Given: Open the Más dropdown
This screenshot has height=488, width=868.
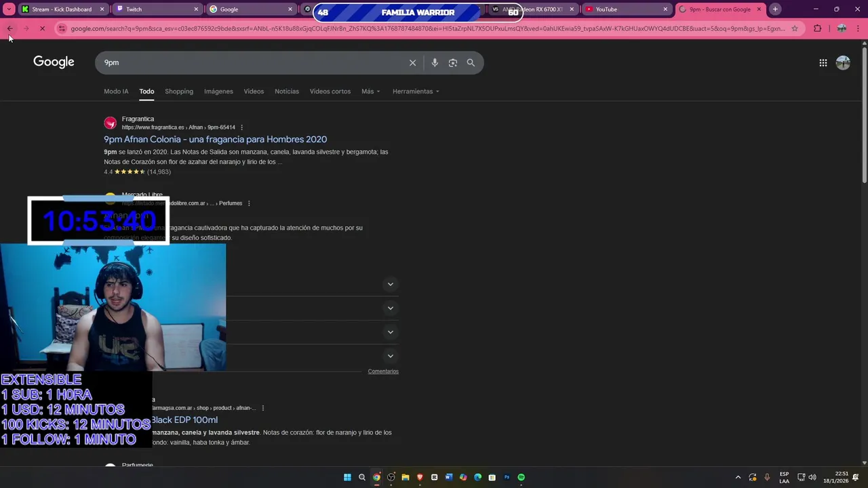Looking at the screenshot, I should [x=371, y=91].
